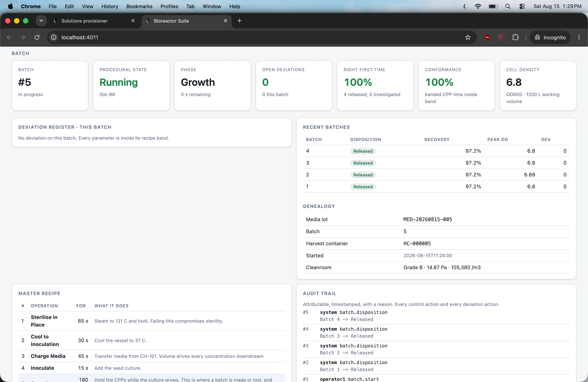Open the Chrome application menu

31,6
